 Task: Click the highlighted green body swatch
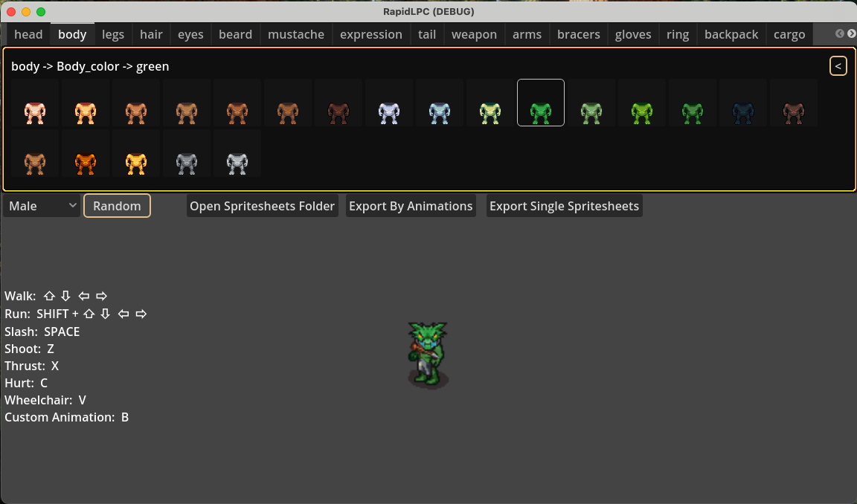click(x=541, y=103)
